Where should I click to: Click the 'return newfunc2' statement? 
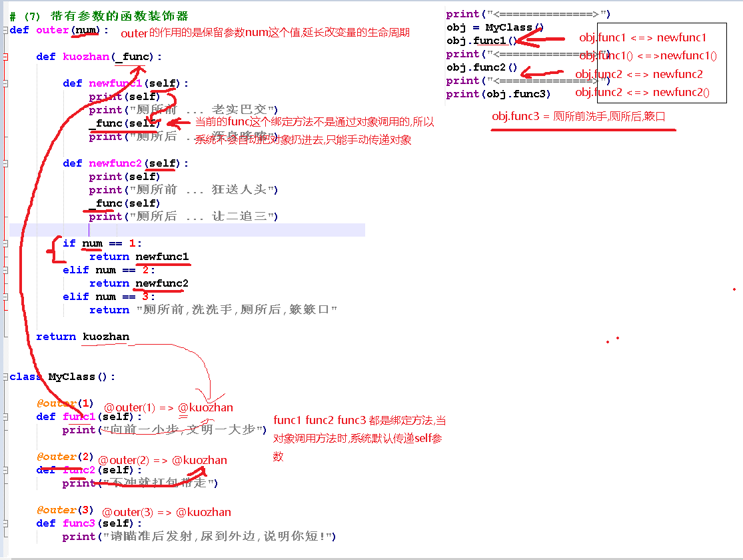tap(139, 283)
